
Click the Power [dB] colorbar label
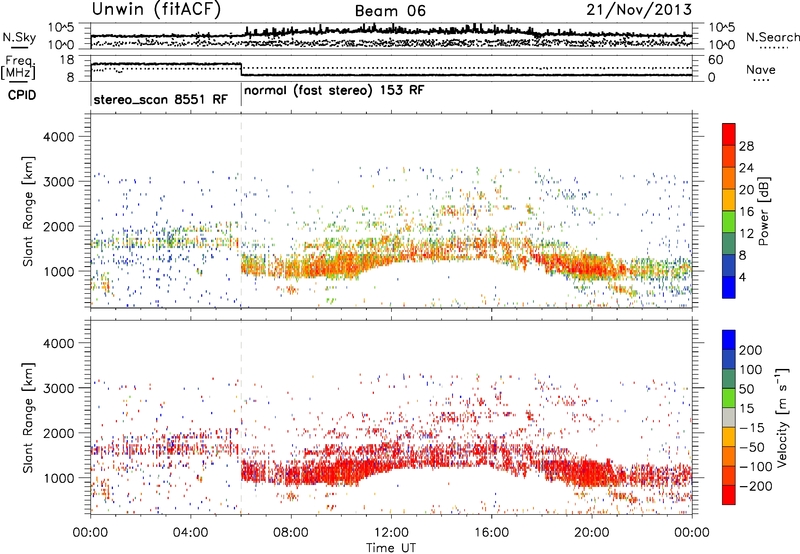click(764, 211)
